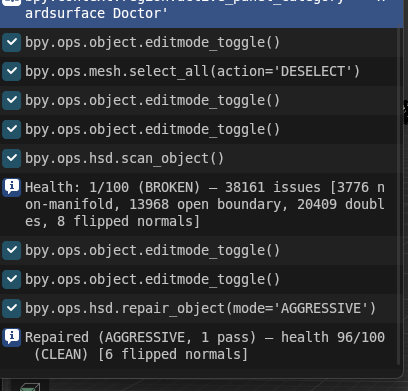Select the repair_object(mode='AGGRESSIVE') log line
The image size is (408, 391).
(199, 309)
